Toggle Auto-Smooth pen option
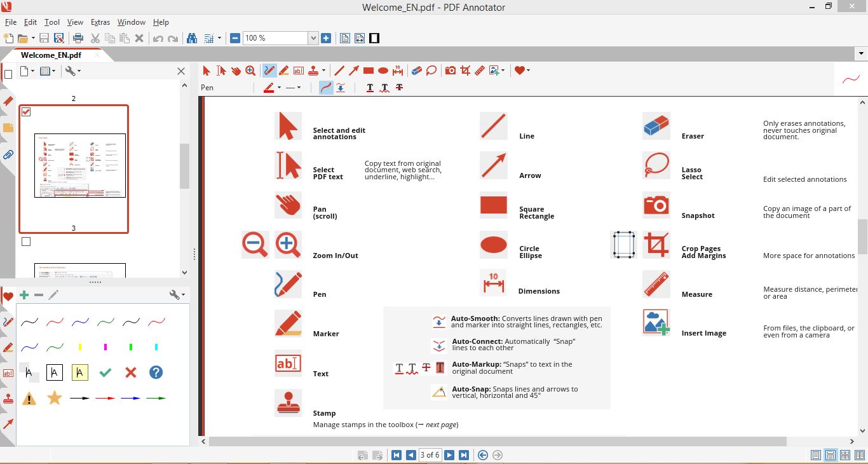The width and height of the screenshot is (868, 464). click(x=325, y=88)
